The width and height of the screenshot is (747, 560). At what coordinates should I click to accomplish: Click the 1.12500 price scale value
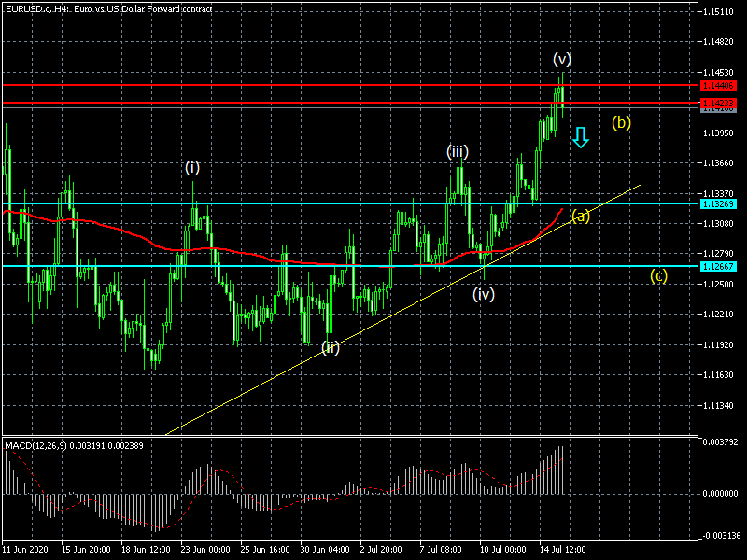(718, 285)
